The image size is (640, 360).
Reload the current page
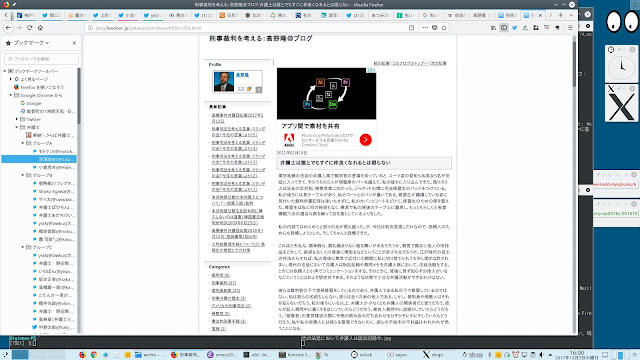[x=29, y=28]
